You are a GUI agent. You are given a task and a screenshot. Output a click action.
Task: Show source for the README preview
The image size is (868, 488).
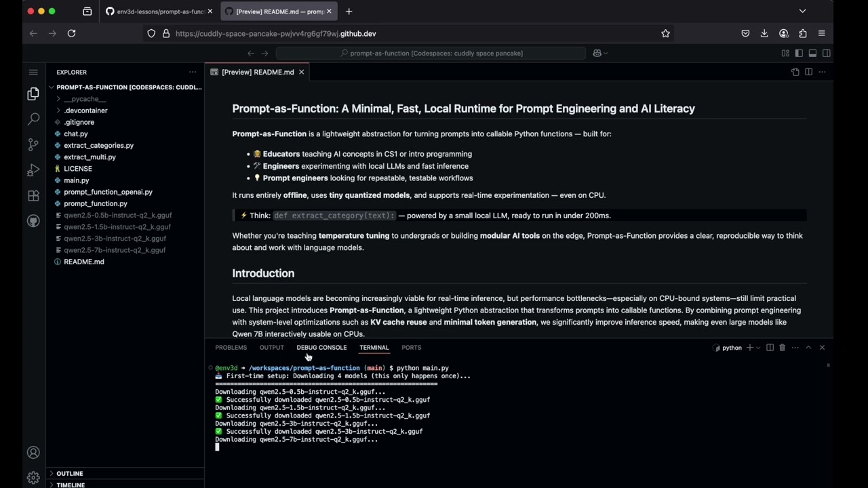tap(795, 72)
